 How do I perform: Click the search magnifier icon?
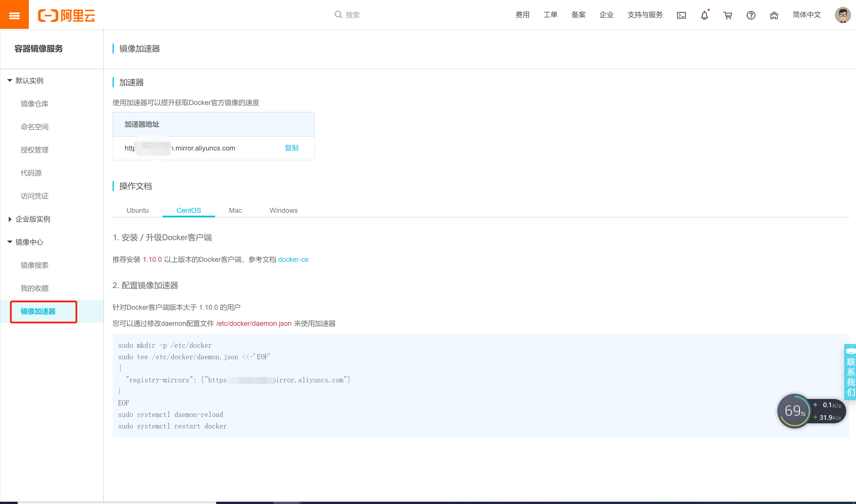[x=338, y=15]
